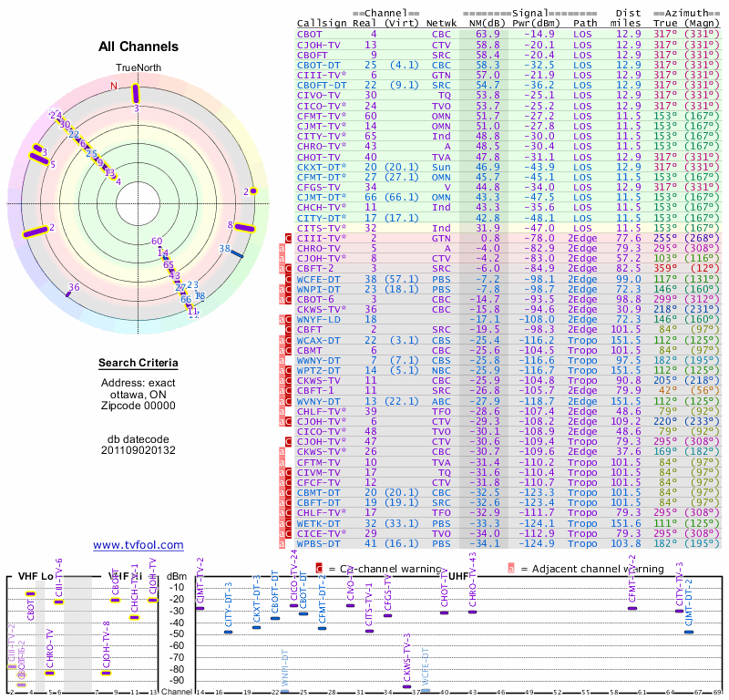Select the CIVO-TV callsign in table

point(319,94)
